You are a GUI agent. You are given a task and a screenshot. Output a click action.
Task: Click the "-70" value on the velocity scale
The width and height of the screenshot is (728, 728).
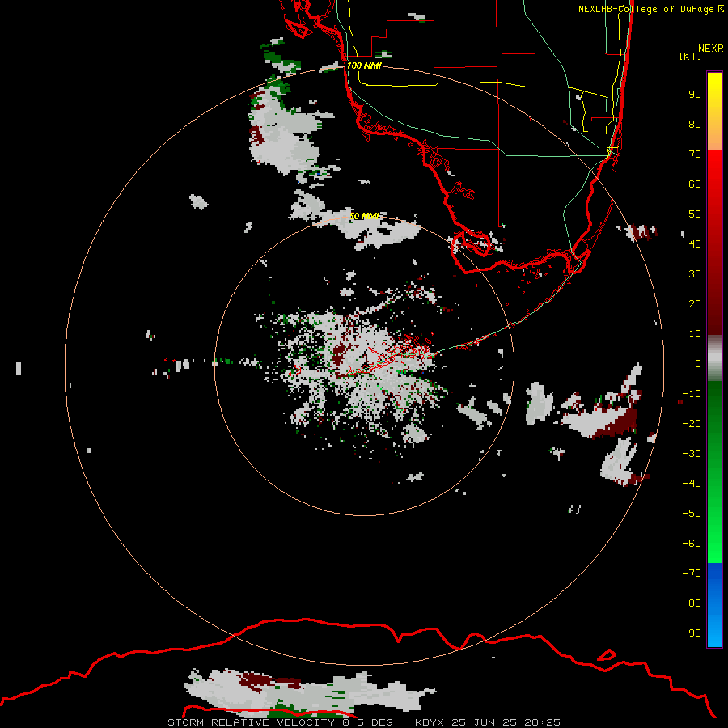pos(692,574)
